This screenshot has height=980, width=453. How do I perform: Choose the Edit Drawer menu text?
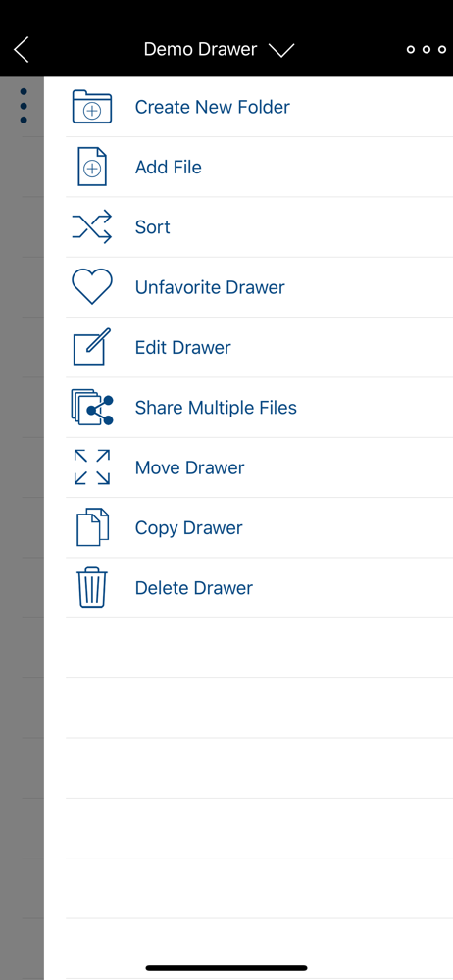182,348
